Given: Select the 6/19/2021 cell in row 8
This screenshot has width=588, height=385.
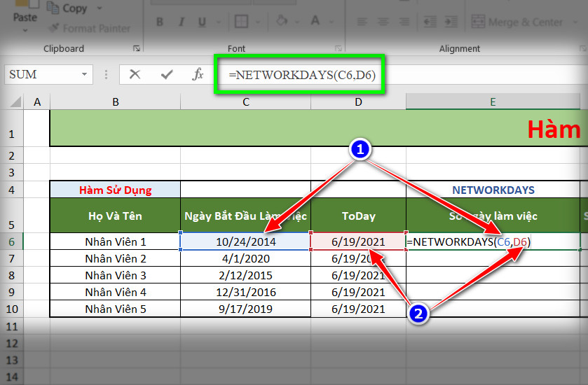Looking at the screenshot, I should click(x=359, y=275).
